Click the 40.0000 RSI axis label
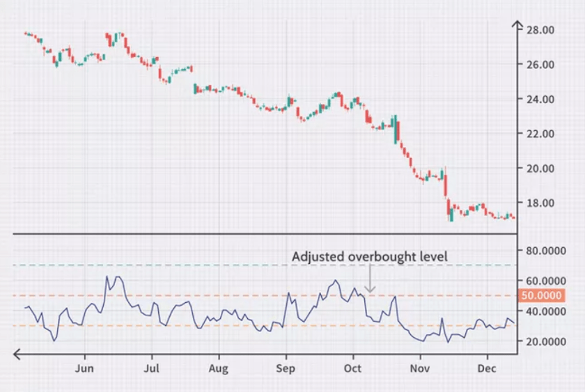The image size is (585, 392). click(x=546, y=311)
